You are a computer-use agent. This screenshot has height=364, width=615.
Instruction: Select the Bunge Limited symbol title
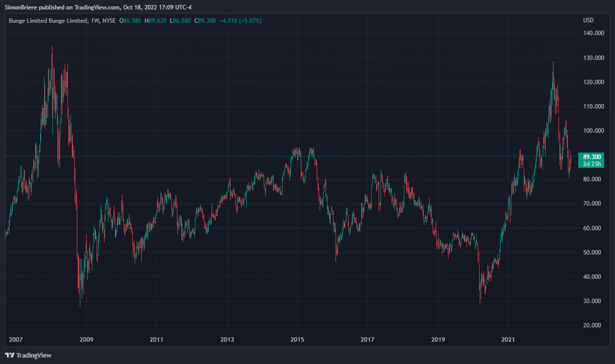48,20
